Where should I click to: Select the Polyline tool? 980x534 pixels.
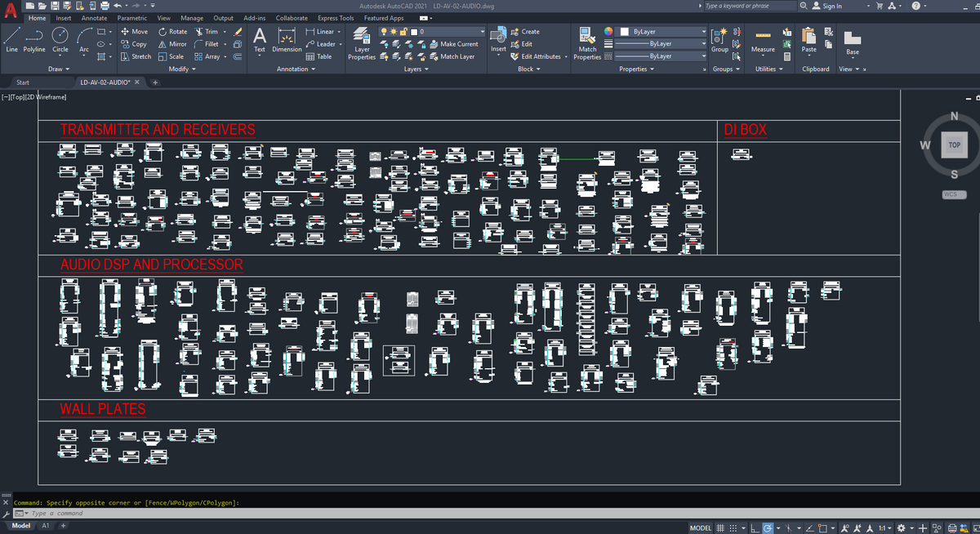click(x=34, y=39)
